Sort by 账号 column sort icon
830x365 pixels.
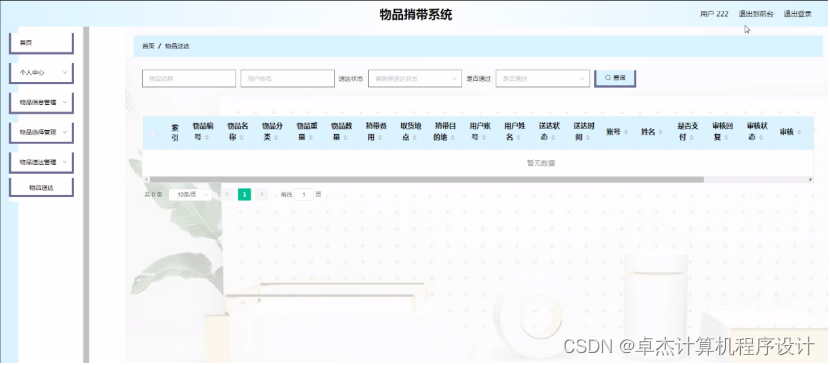626,132
